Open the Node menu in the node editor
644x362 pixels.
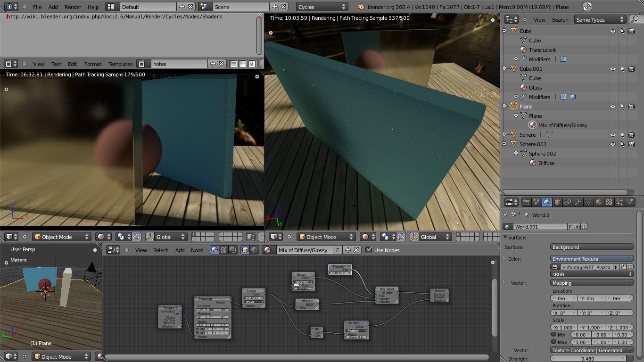coord(197,250)
